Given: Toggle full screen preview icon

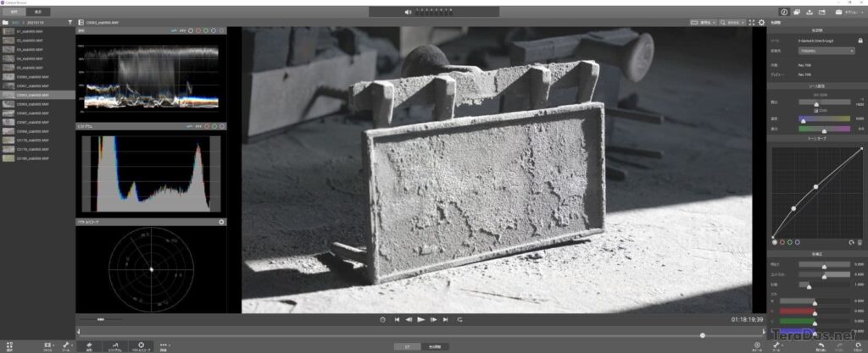Looking at the screenshot, I should (x=751, y=23).
